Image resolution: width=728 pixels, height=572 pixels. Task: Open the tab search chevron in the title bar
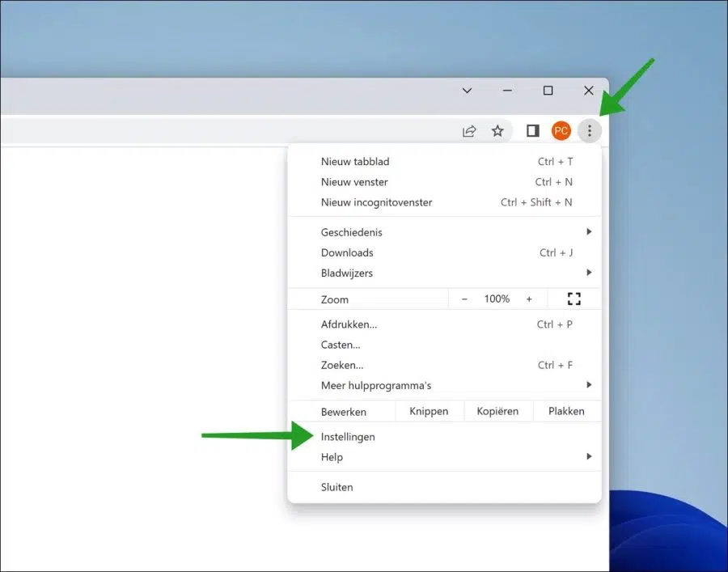click(467, 91)
